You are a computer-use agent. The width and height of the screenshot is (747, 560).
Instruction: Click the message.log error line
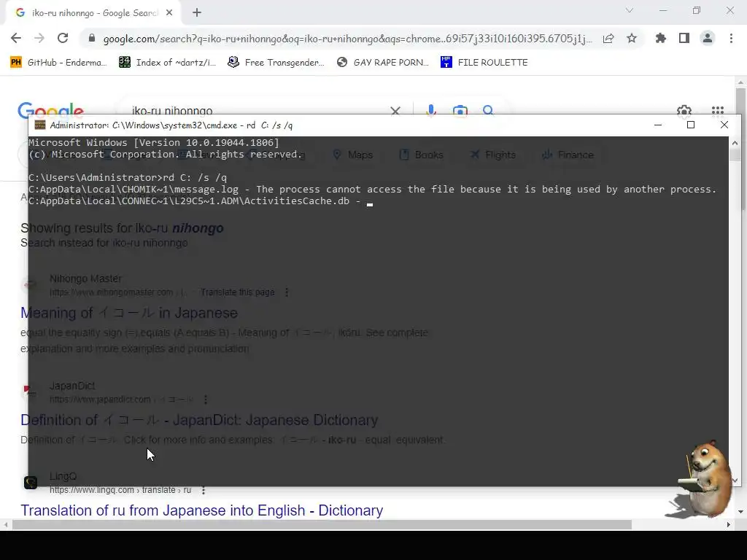[372, 189]
